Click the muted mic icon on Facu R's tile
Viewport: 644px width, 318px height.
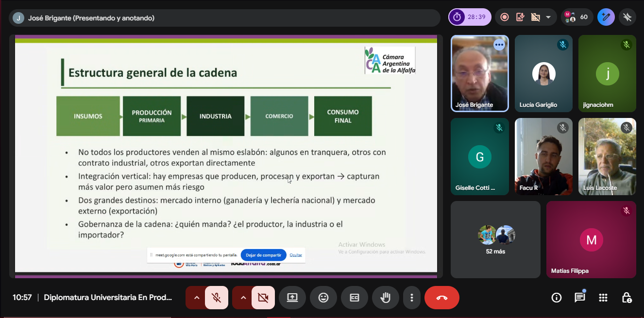coord(563,128)
